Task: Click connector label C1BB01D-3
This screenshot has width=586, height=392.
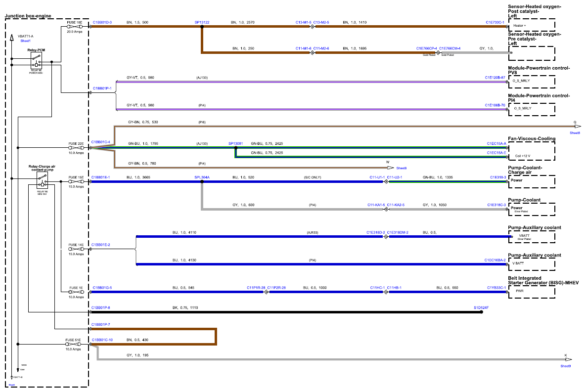Action: point(102,22)
